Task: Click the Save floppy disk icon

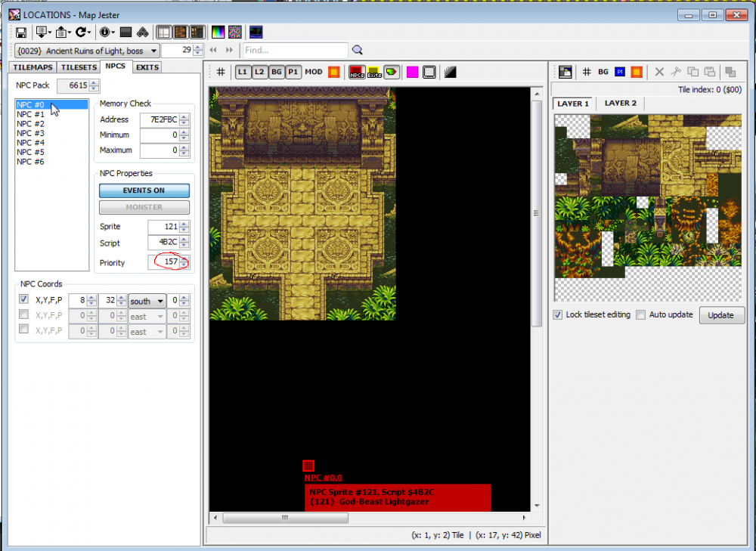Action: pyautogui.click(x=20, y=33)
